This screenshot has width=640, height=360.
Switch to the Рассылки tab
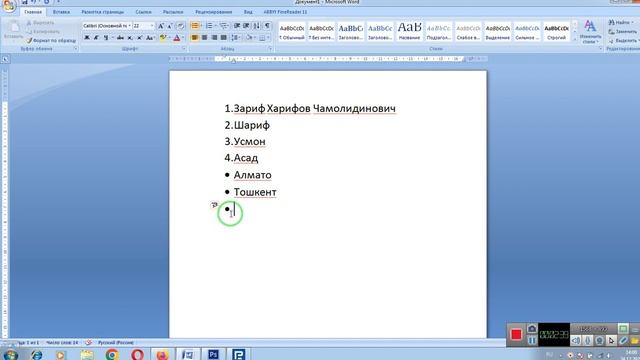click(173, 12)
